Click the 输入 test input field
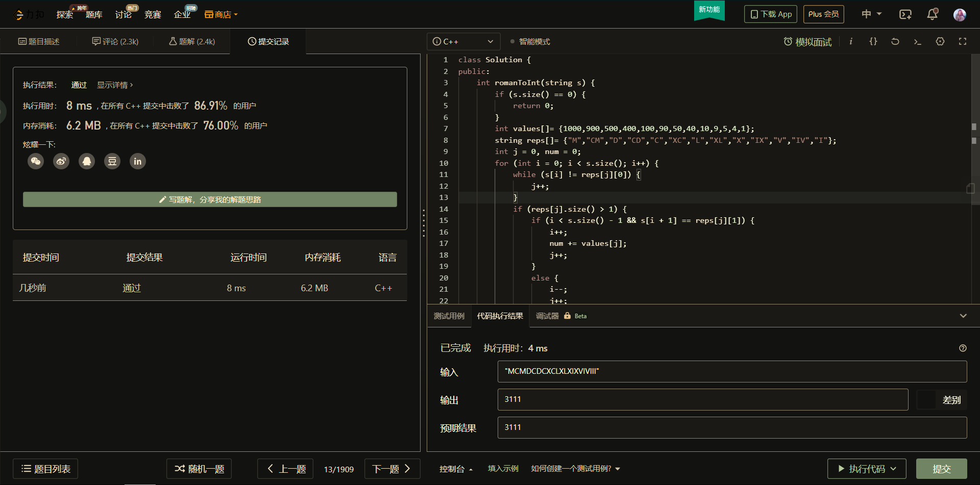Viewport: 980px width, 485px height. [x=732, y=372]
